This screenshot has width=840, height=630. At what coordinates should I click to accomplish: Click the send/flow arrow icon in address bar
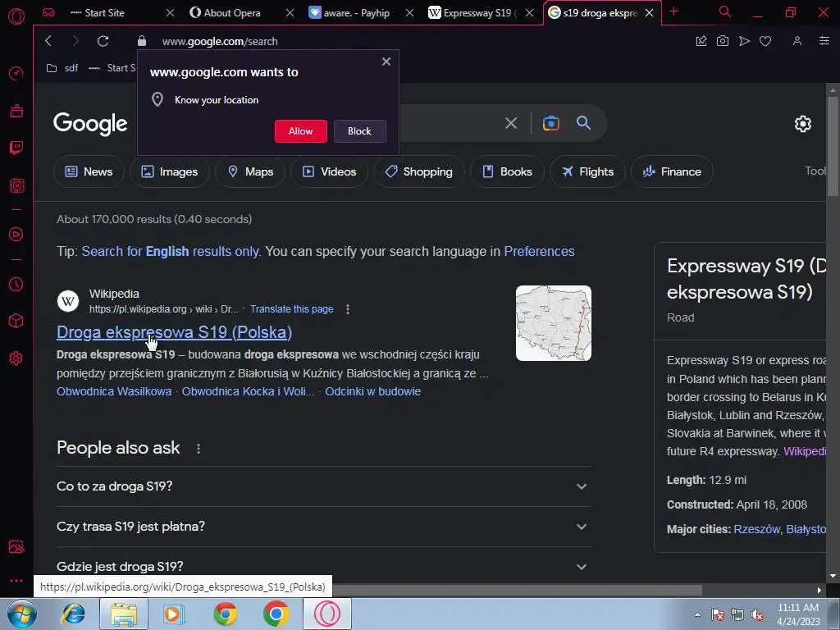tap(744, 41)
